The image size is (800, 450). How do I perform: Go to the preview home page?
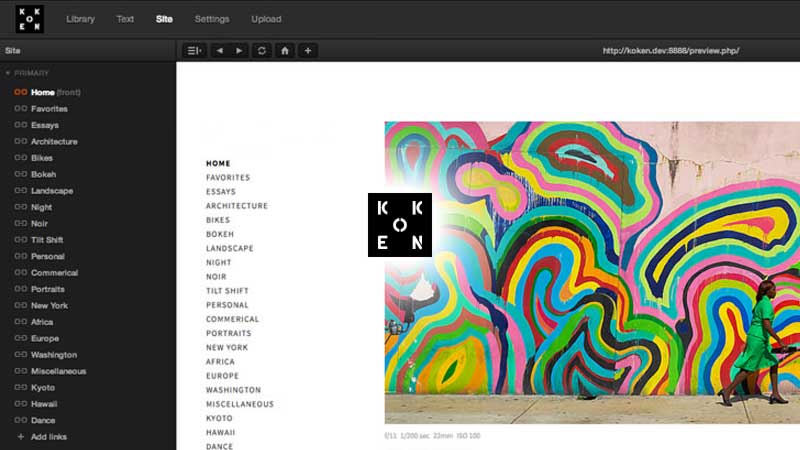(285, 51)
